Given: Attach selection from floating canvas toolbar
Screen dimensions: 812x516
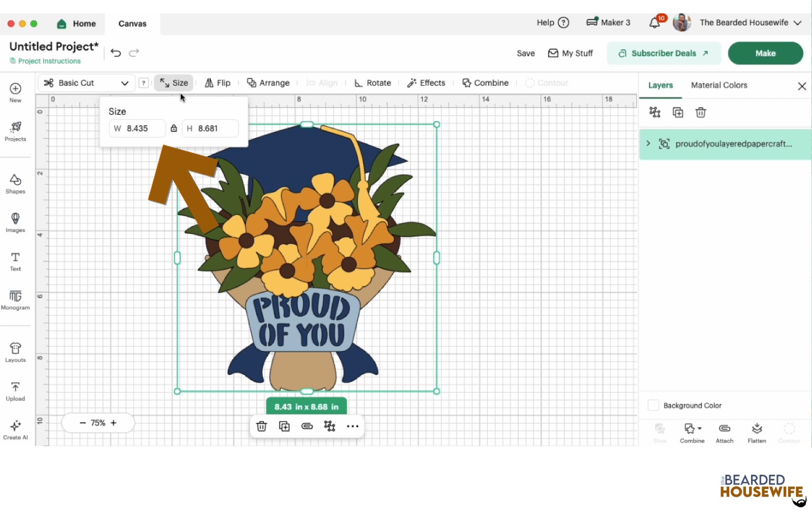Looking at the screenshot, I should [x=307, y=426].
